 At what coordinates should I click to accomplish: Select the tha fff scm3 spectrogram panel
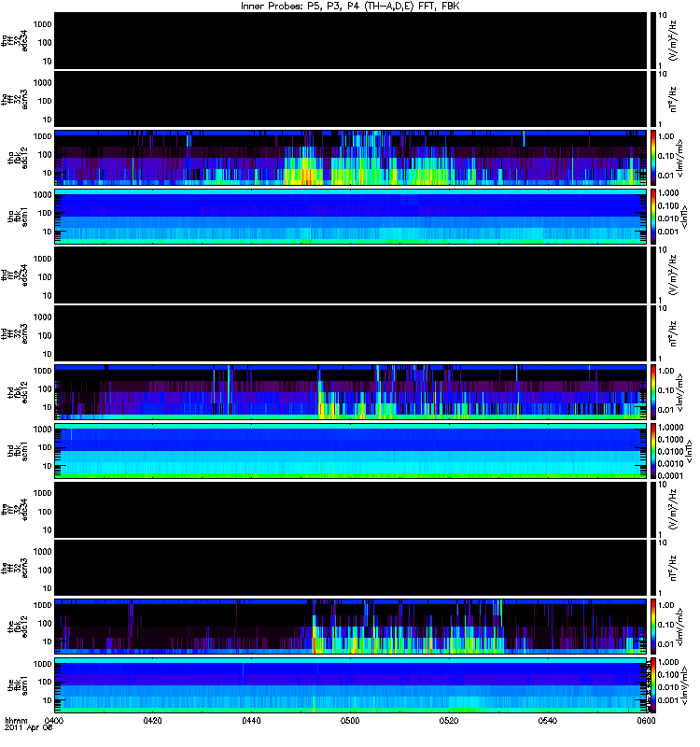coord(351,100)
